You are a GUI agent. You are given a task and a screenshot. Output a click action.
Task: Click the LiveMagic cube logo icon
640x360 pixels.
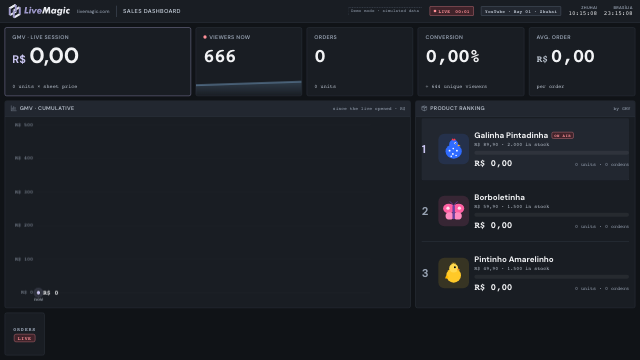[15, 11]
